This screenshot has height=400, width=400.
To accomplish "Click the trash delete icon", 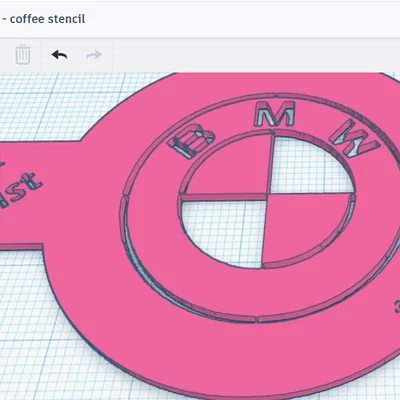I will pos(23,54).
